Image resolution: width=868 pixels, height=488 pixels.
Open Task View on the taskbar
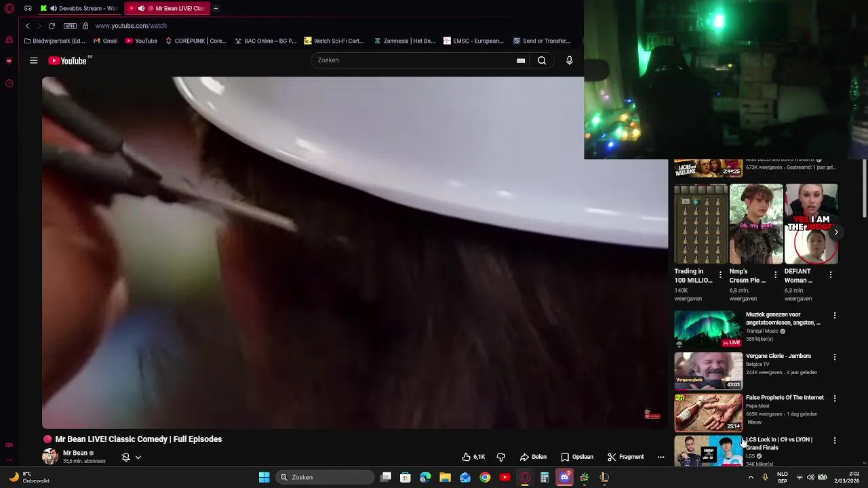point(386,477)
